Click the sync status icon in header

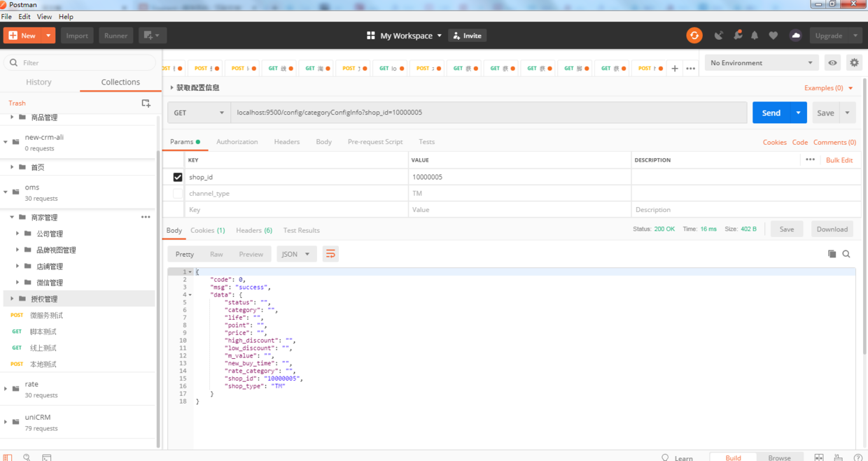click(694, 36)
